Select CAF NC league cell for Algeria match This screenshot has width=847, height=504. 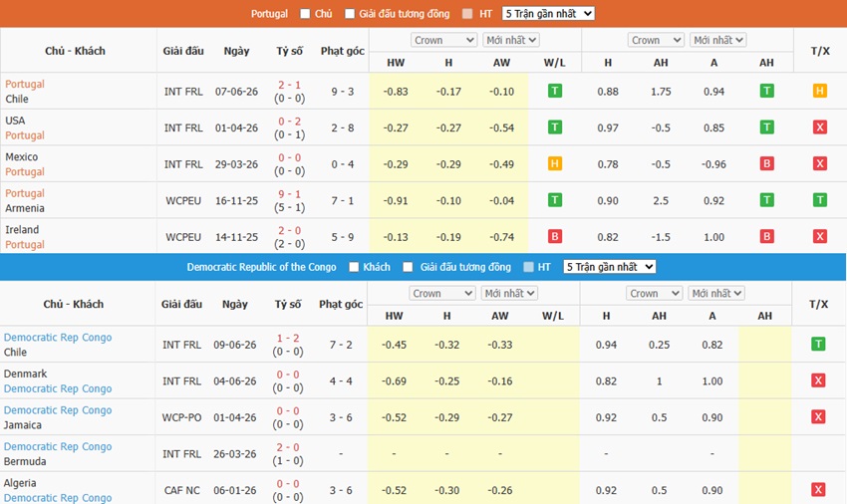pos(181,490)
